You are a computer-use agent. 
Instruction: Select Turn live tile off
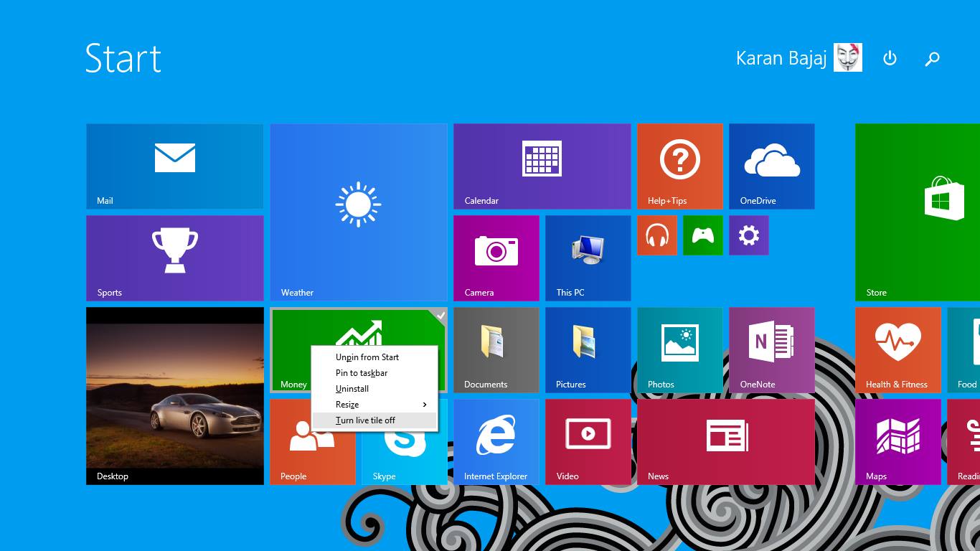(x=374, y=420)
